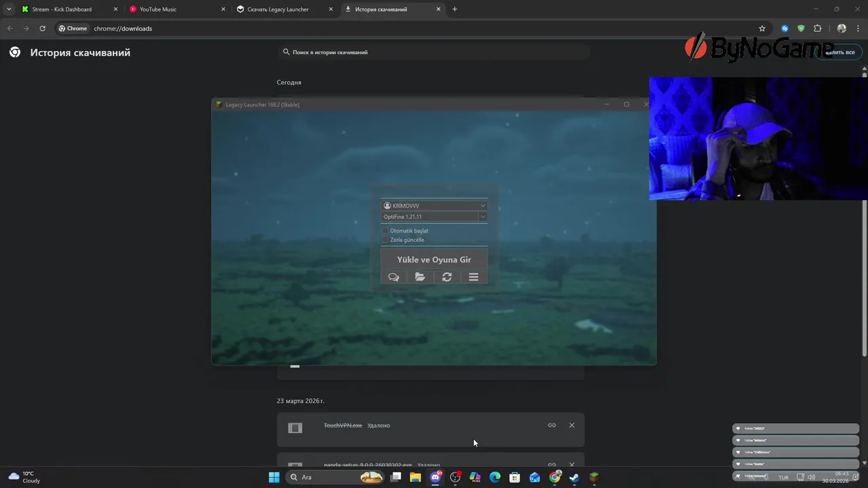Open launcher support chat icon
Screen dimensions: 868x488
coord(393,277)
